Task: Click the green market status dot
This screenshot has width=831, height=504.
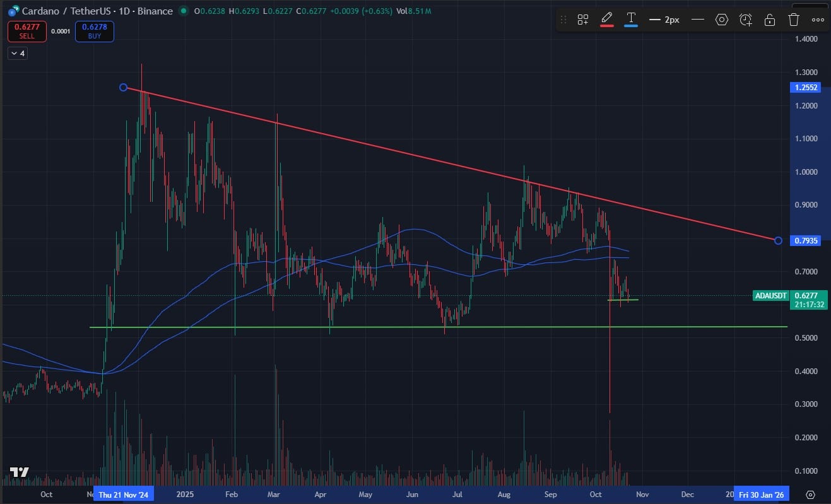Action: coord(183,11)
